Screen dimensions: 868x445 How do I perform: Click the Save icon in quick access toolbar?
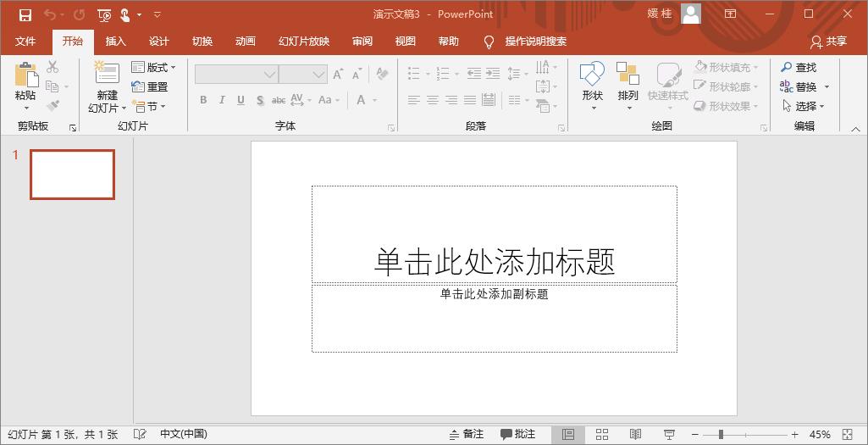(25, 14)
